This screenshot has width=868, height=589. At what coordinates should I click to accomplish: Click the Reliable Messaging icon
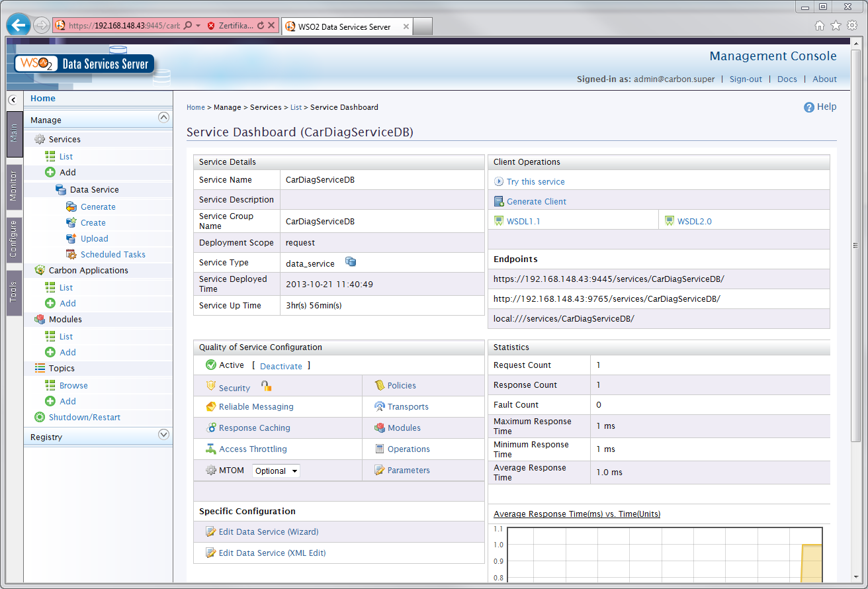click(x=211, y=407)
